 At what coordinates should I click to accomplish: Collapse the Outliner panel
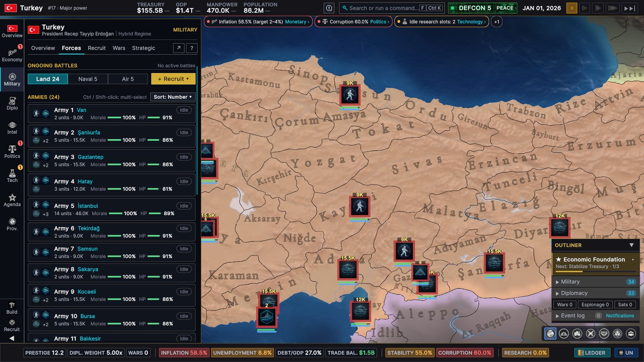tap(632, 245)
